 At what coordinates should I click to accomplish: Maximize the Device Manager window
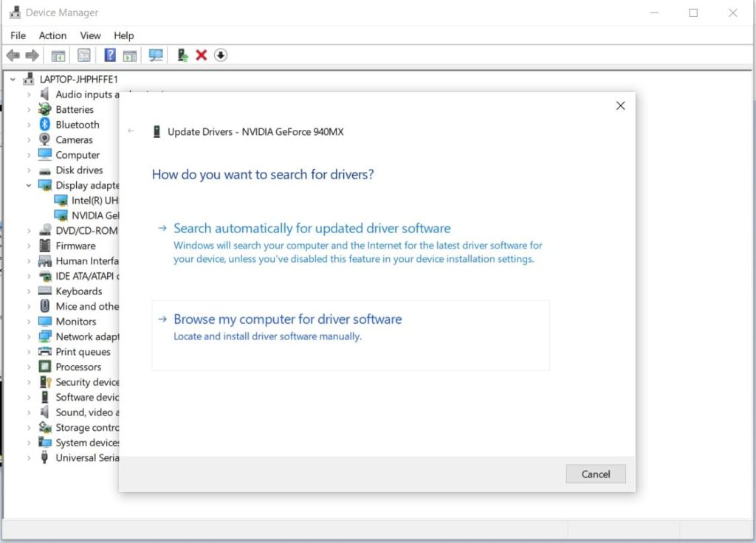[693, 13]
